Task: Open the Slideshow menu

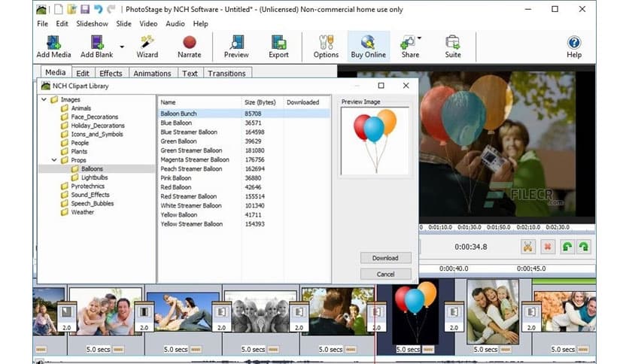Action: [x=92, y=23]
